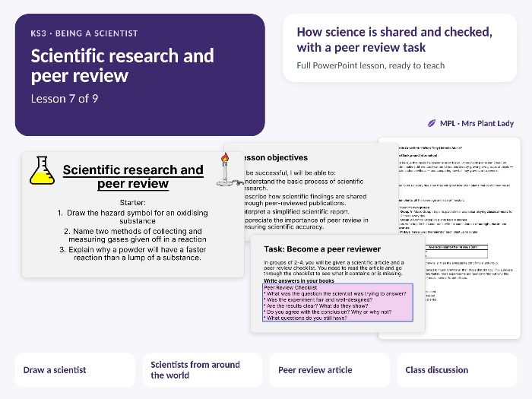The height and width of the screenshot is (399, 532).
Task: Select the 'Class discussion' card
Action: pyautogui.click(x=457, y=370)
